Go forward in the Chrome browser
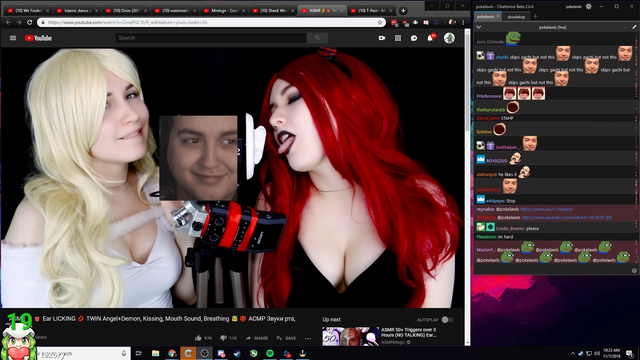Screen dimensions: 640x360 pyautogui.click(x=19, y=22)
